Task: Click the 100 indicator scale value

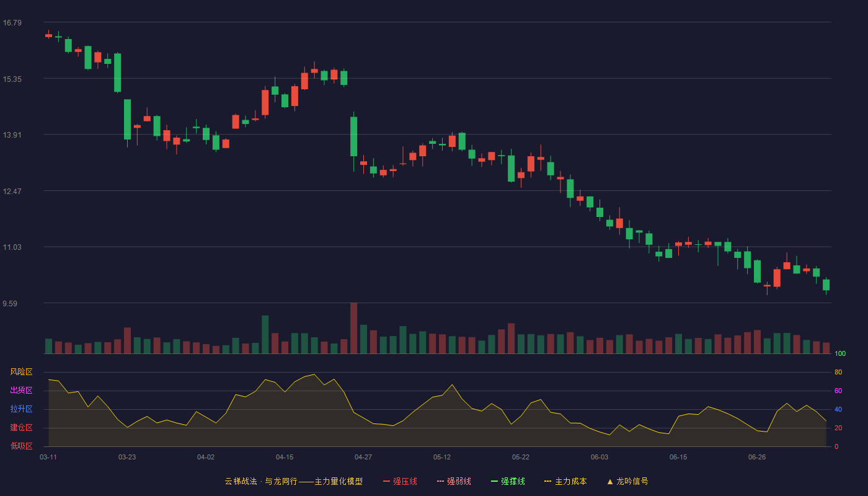Action: click(x=840, y=354)
